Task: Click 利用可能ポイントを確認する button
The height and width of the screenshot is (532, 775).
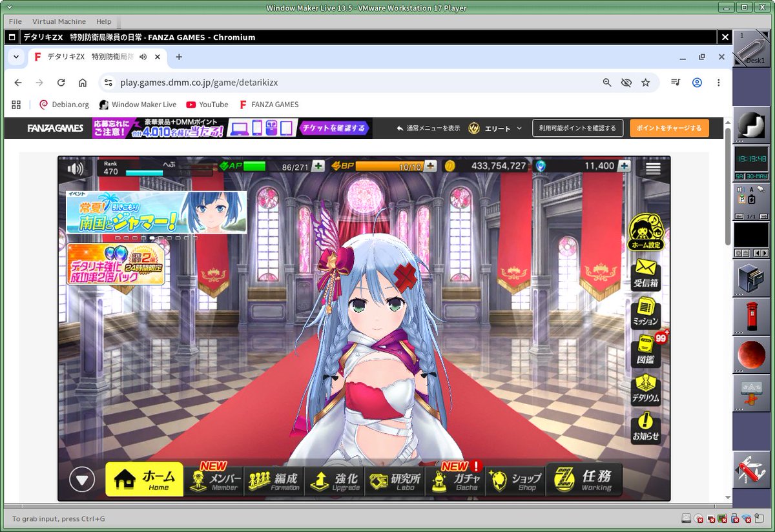Action: click(x=578, y=128)
